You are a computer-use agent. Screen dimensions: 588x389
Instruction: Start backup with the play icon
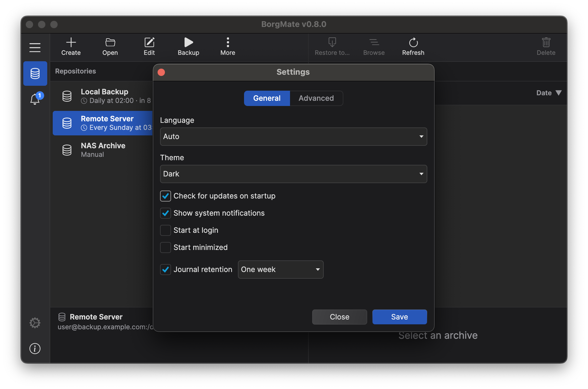pos(189,42)
